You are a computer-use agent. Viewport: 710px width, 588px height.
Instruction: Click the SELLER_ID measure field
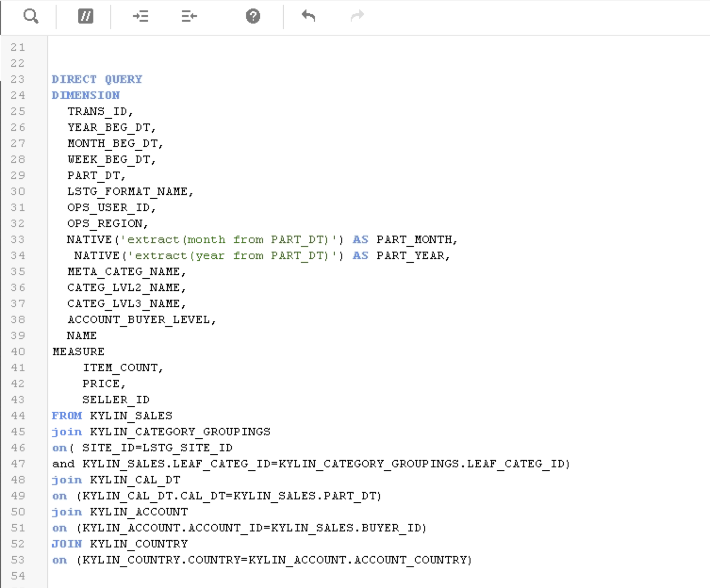[x=116, y=400]
